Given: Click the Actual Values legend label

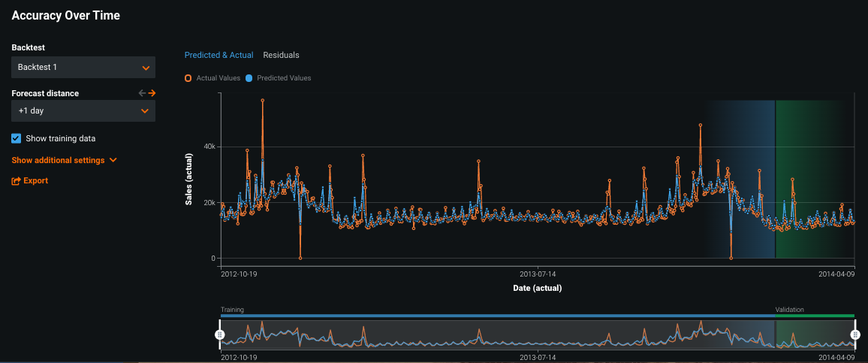Looking at the screenshot, I should [x=218, y=78].
